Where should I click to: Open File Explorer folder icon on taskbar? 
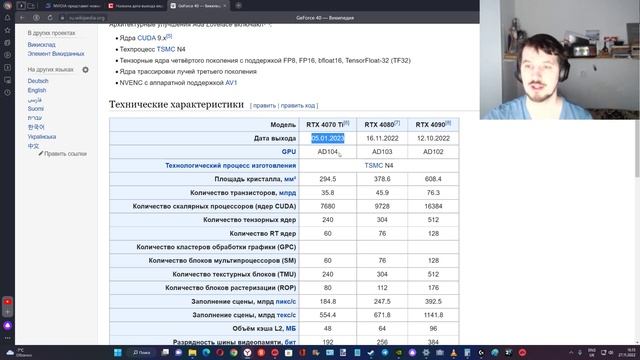click(192, 352)
